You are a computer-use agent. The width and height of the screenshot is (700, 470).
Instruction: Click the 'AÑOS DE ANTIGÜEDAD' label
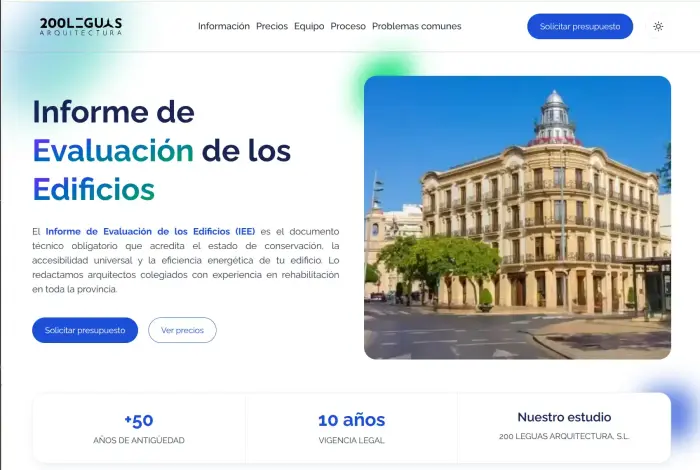pyautogui.click(x=139, y=441)
